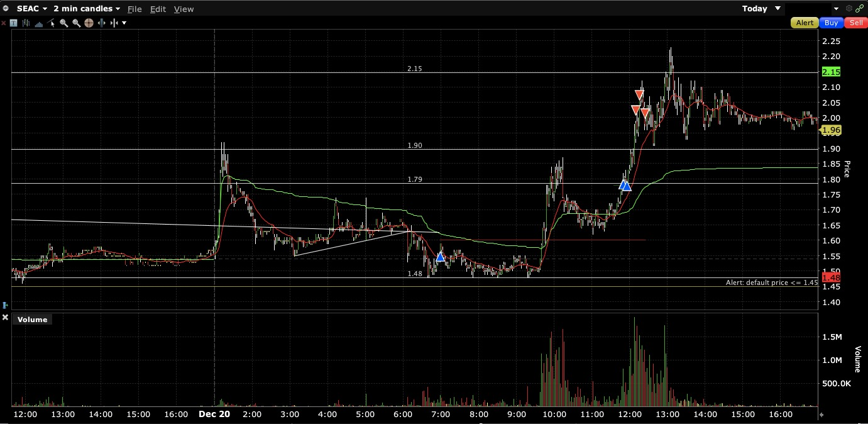Close the Volume panel with X
This screenshot has height=424, width=868.
(x=5, y=318)
